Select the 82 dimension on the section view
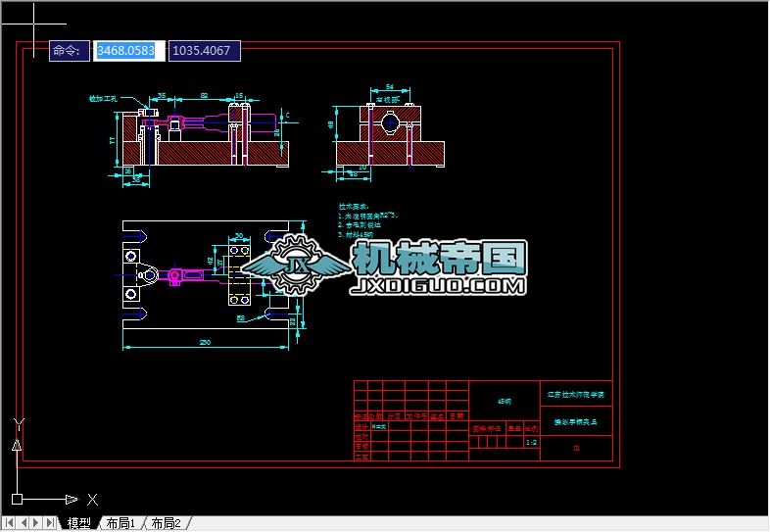This screenshot has height=532, width=770. (x=205, y=96)
